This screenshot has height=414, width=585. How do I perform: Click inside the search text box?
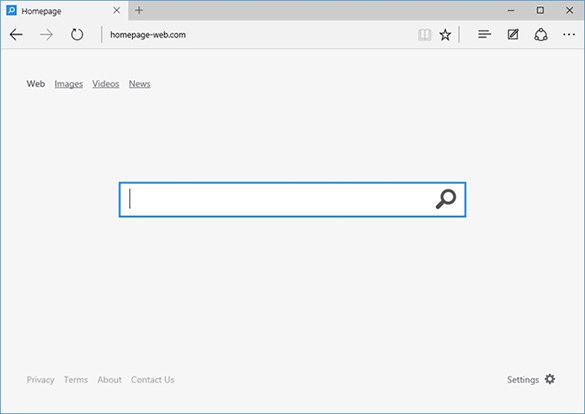pyautogui.click(x=276, y=199)
